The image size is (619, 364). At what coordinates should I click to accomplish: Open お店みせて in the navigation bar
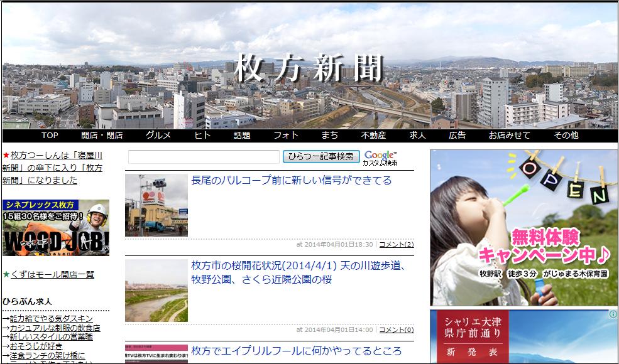pyautogui.click(x=509, y=136)
